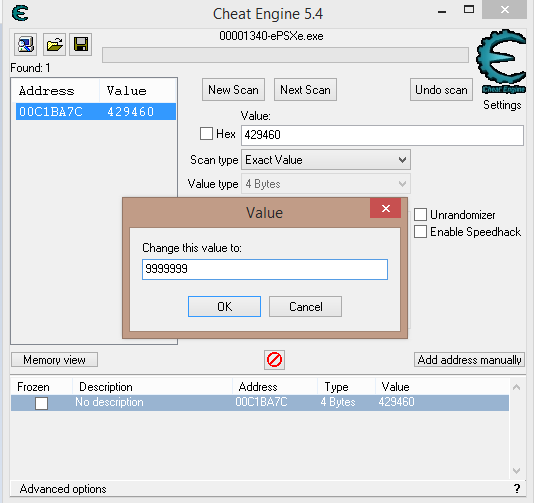Screen dimensions: 534x503
Task: Click the Cheat Engine title bar icon
Action: (20, 14)
